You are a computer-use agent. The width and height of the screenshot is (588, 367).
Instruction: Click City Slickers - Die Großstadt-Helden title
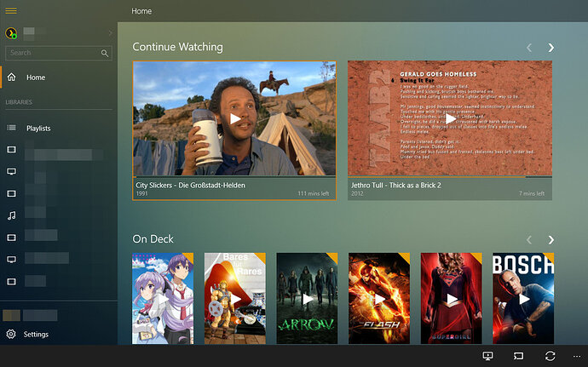tap(191, 185)
